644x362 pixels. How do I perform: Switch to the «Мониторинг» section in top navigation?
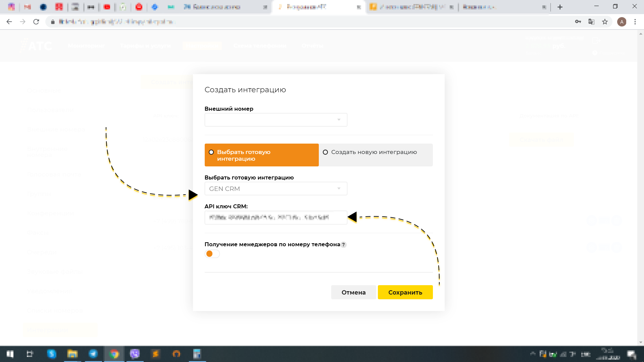[x=86, y=46]
